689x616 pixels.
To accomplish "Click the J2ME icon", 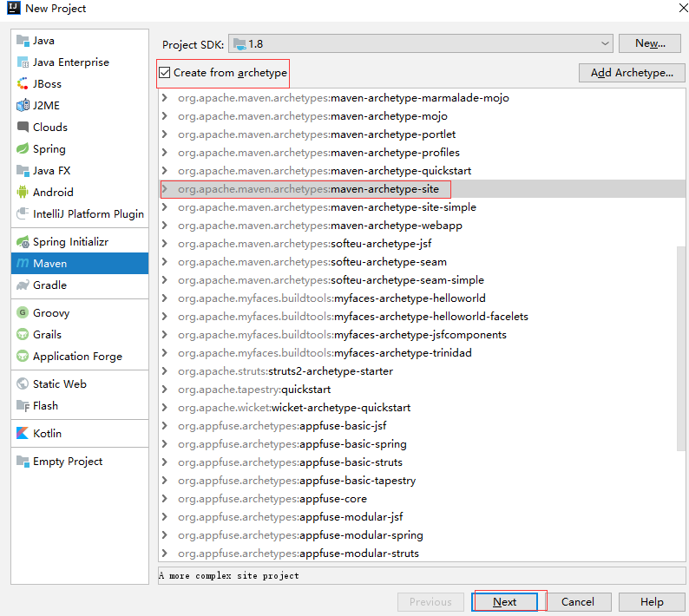I will (23, 106).
